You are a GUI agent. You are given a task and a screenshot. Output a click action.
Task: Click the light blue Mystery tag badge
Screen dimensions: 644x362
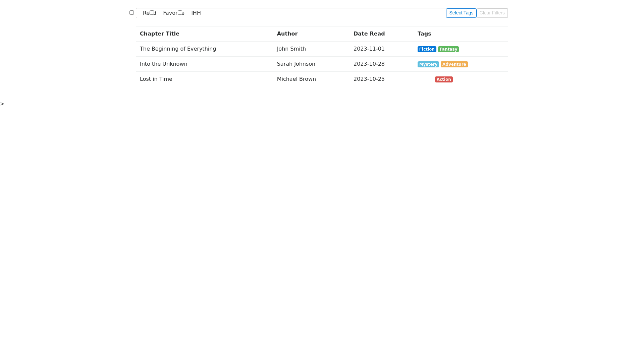[x=428, y=64]
